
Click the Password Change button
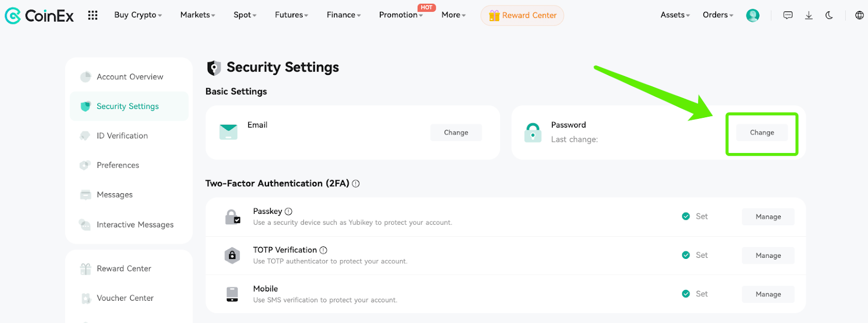point(762,132)
